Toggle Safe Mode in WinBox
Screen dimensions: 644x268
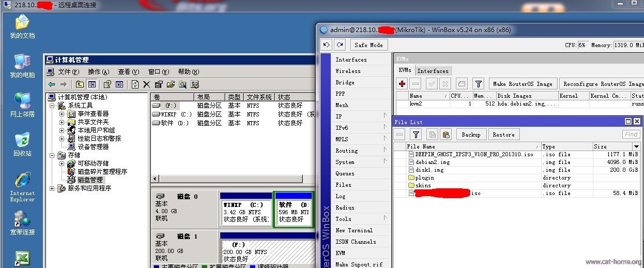[x=369, y=45]
